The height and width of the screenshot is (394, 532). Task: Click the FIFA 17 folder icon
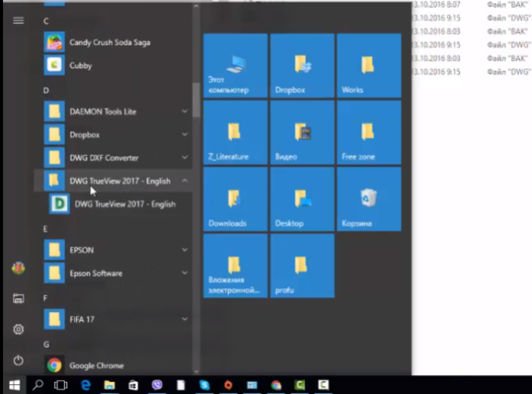click(54, 319)
